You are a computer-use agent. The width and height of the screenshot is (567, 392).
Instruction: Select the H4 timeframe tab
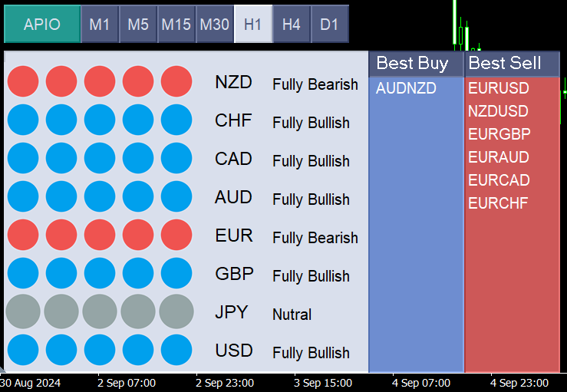(x=292, y=24)
